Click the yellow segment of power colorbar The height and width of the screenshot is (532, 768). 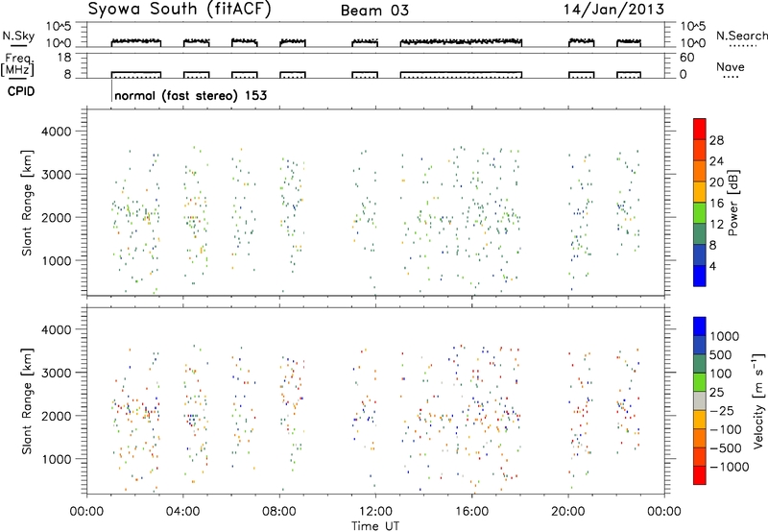[700, 191]
